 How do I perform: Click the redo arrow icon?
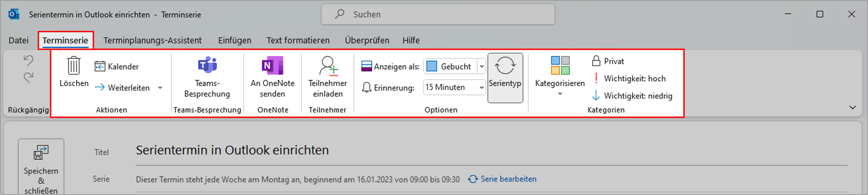tap(28, 78)
